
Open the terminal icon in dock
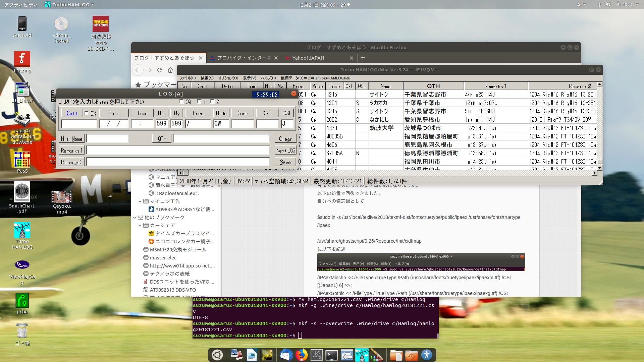(331, 355)
